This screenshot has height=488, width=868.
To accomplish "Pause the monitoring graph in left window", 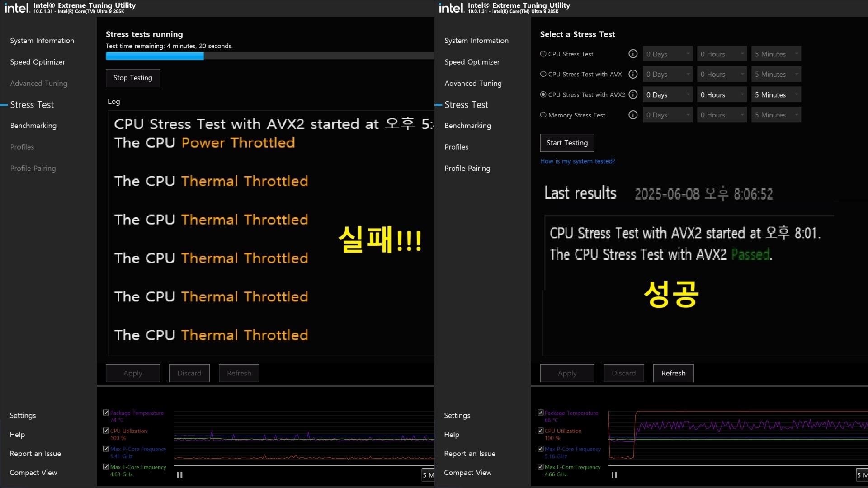I will point(179,475).
